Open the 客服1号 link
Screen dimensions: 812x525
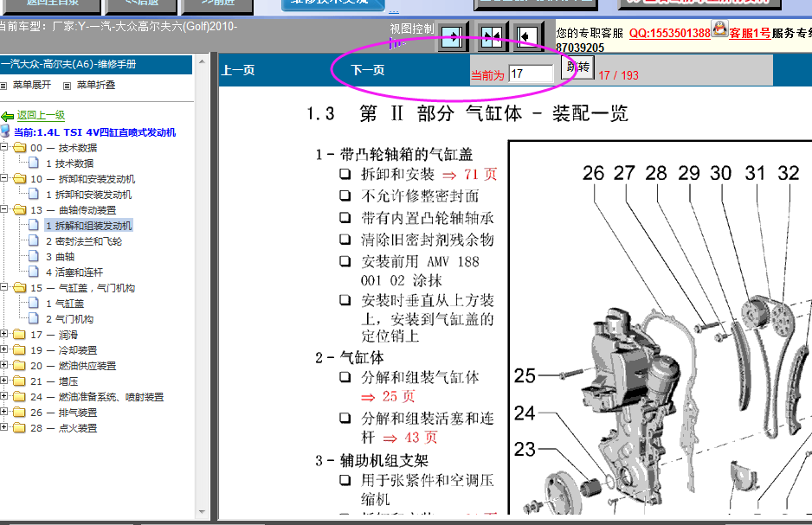750,33
